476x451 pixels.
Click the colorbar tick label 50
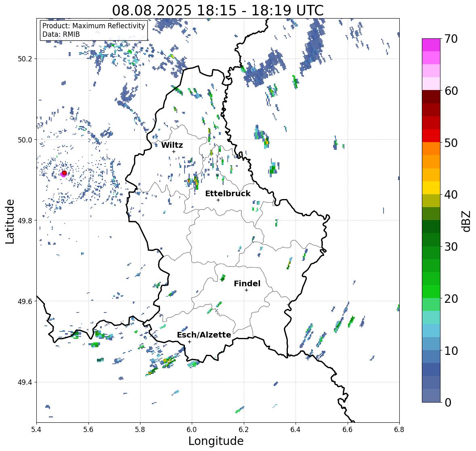click(451, 143)
